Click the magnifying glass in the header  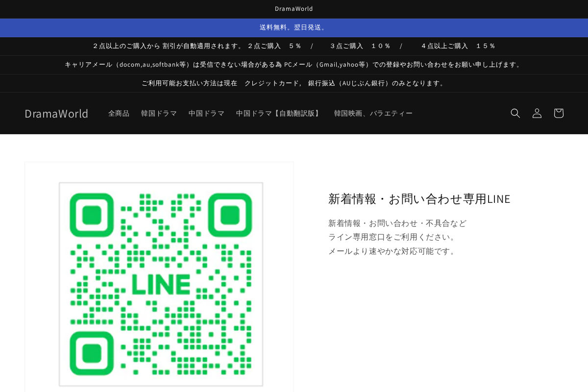[x=515, y=113]
